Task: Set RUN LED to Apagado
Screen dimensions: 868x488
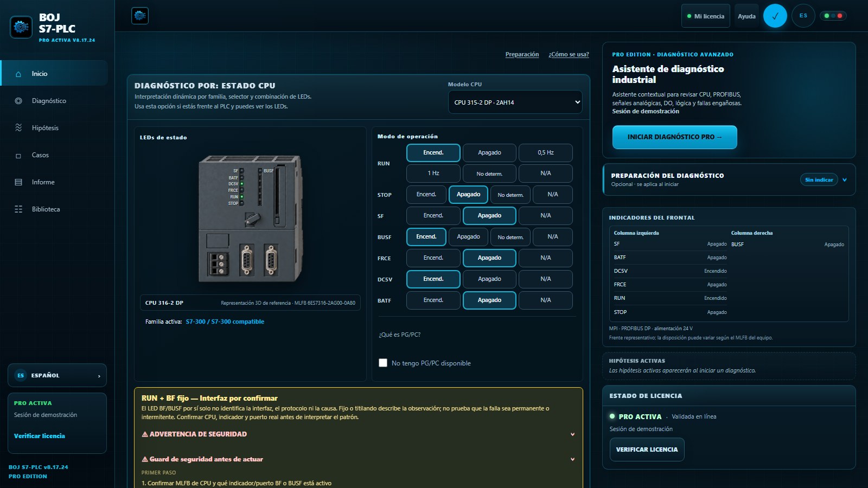Action: pyautogui.click(x=489, y=153)
